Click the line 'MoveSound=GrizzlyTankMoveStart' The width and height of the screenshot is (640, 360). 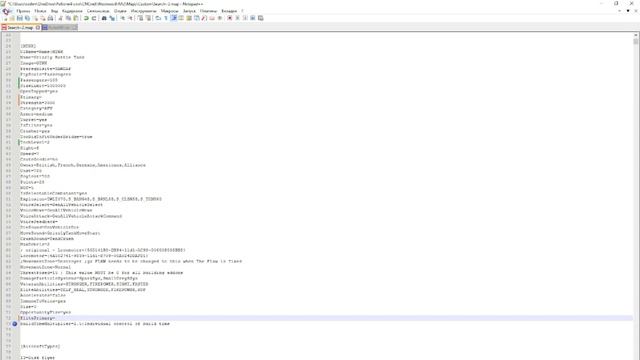coord(60,233)
